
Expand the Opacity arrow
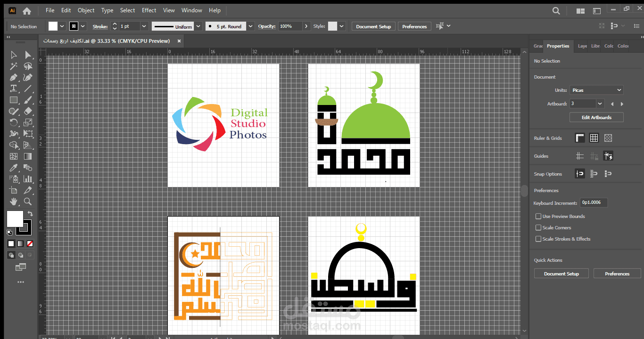(306, 26)
